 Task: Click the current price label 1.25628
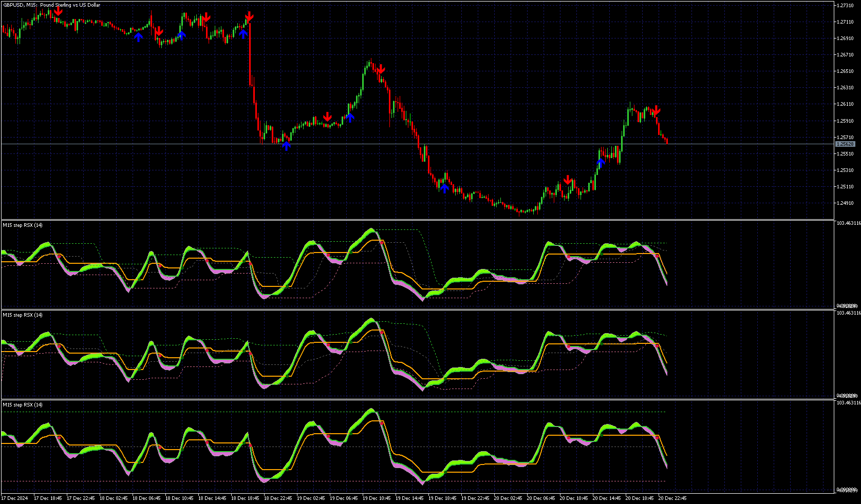click(846, 144)
